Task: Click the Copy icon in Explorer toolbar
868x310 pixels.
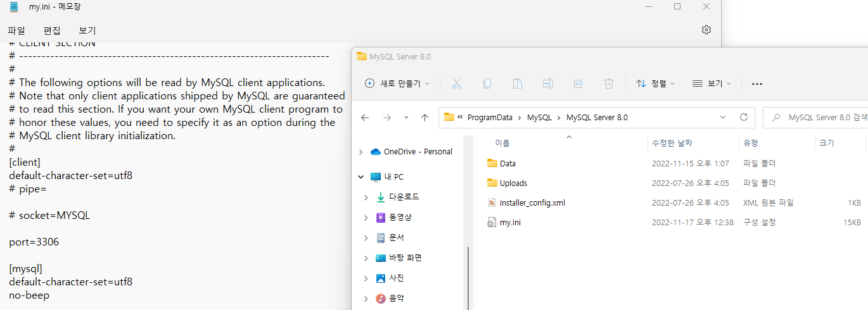Action: (x=487, y=84)
